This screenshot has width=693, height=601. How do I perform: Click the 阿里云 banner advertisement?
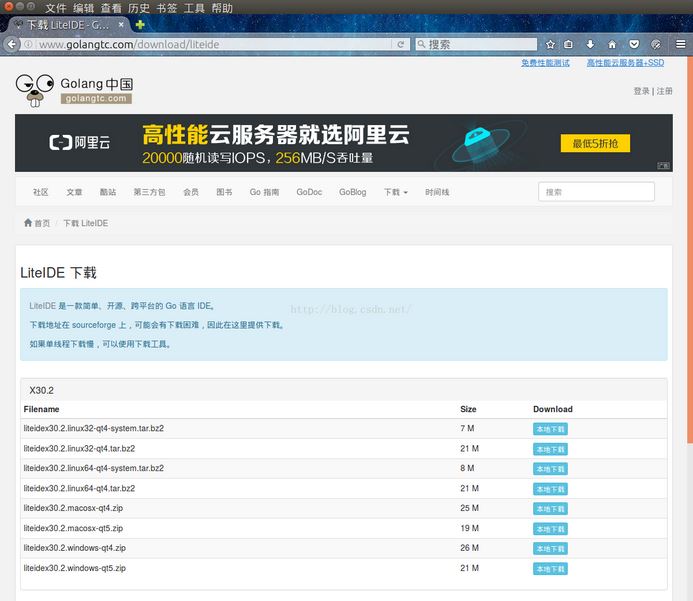344,143
